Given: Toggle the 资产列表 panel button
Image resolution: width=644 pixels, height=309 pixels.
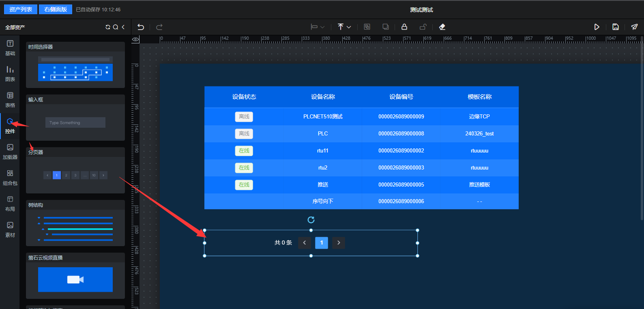Looking at the screenshot, I should (21, 9).
